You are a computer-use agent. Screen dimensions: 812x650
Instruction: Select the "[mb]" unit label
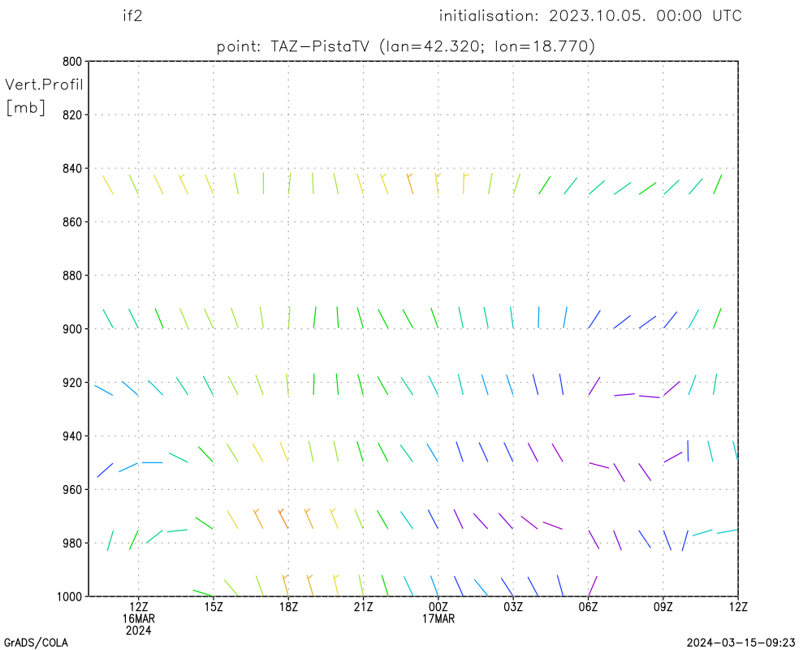tap(25, 108)
